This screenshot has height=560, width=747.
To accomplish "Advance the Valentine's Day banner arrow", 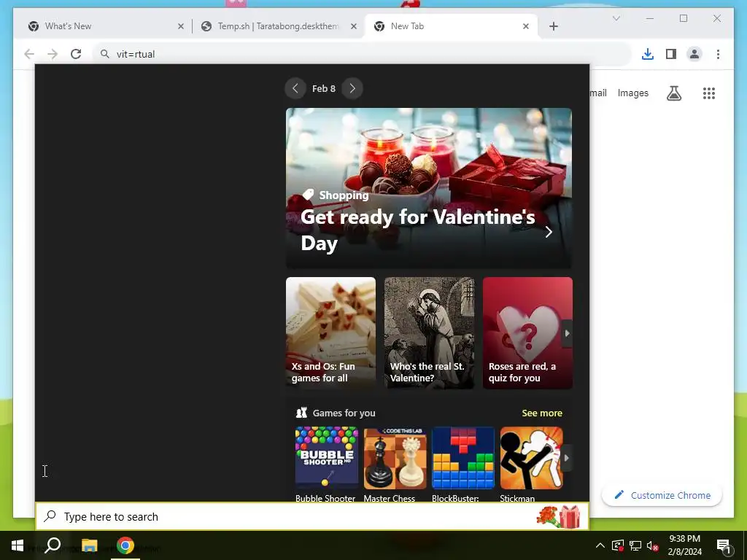I will point(549,231).
